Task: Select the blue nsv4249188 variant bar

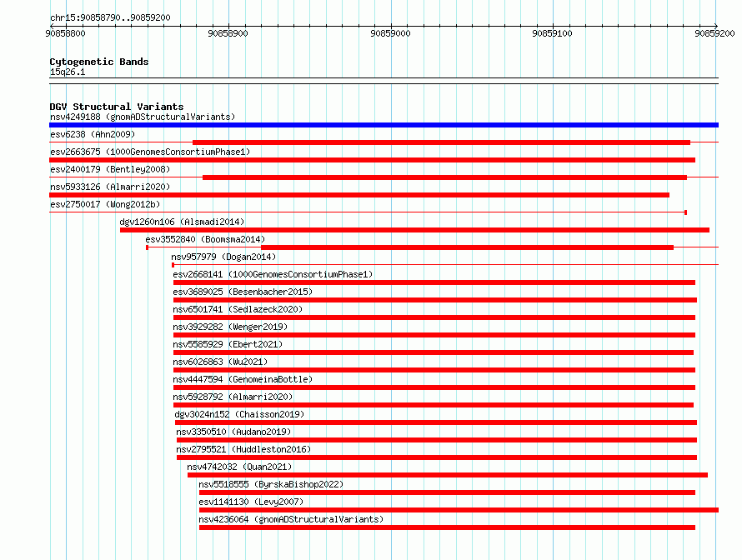Action: coord(384,125)
